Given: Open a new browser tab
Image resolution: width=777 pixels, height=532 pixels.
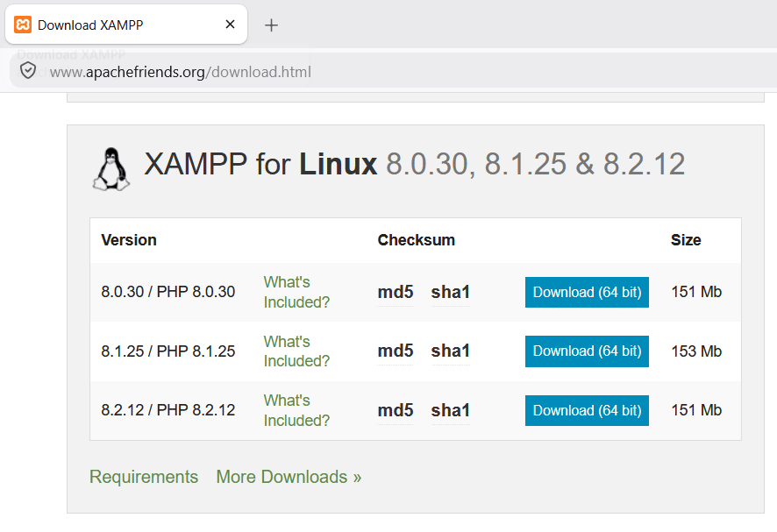Looking at the screenshot, I should [x=271, y=25].
